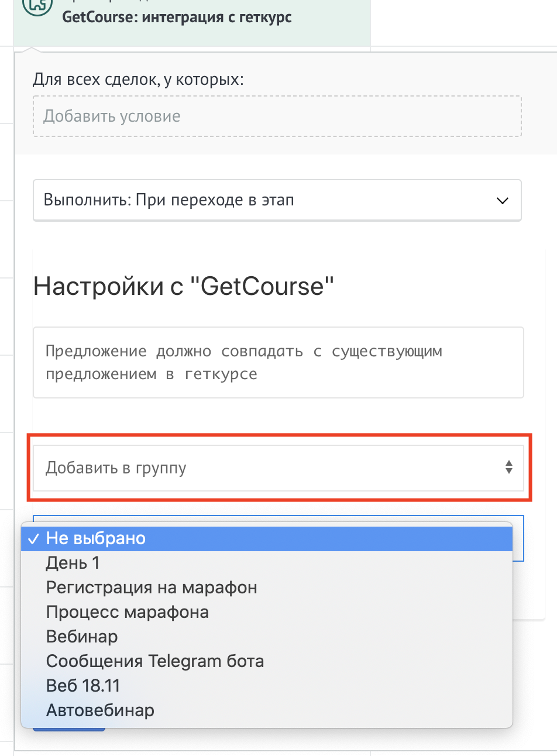Select "День 1" from the list
557x756 pixels.
pos(73,563)
